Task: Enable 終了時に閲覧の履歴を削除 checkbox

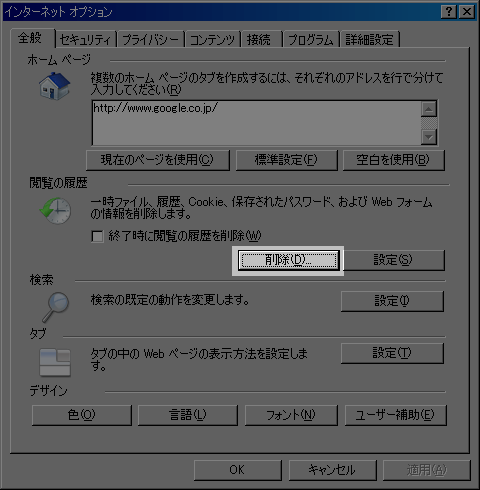Action: (97, 236)
